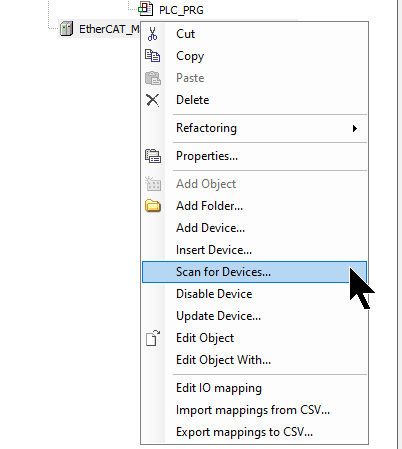
Task: Open Edit IO mapping
Action: click(x=255, y=388)
